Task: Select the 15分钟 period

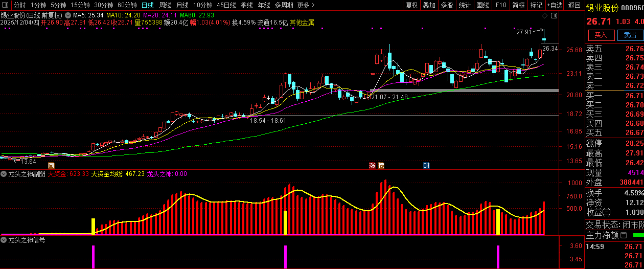Action: point(80,5)
